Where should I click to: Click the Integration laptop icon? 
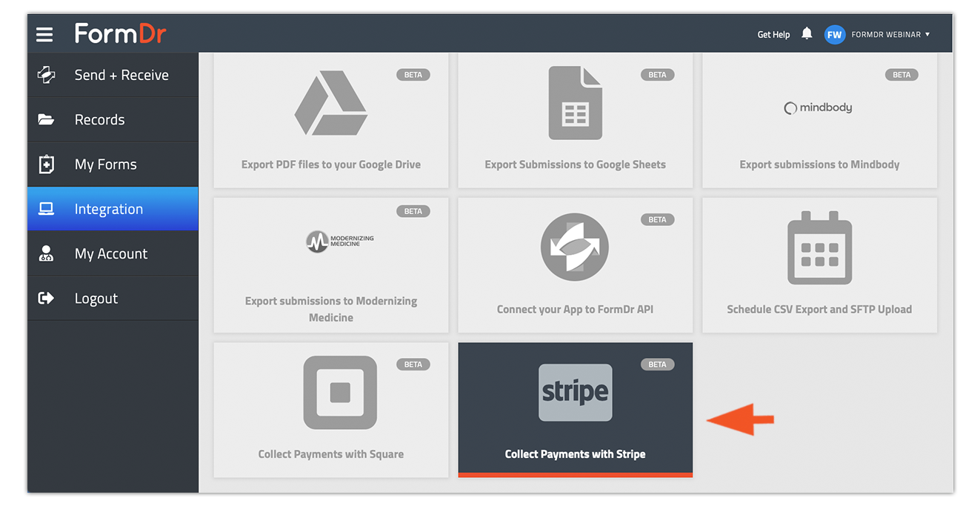coord(46,209)
